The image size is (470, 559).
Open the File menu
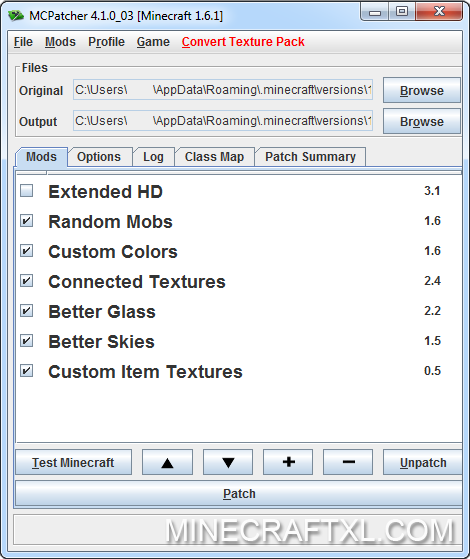pos(23,42)
